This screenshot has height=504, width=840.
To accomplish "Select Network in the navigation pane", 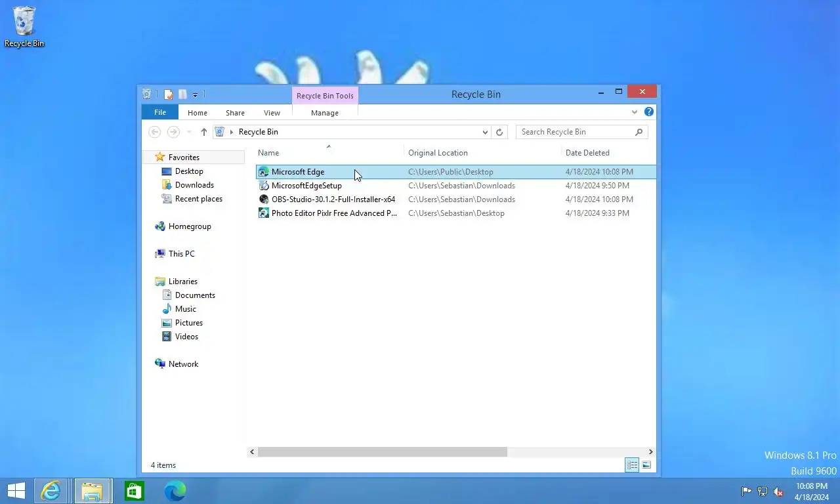I will [x=183, y=364].
